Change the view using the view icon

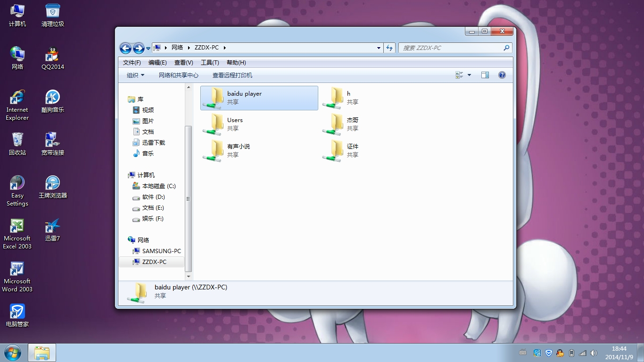460,75
